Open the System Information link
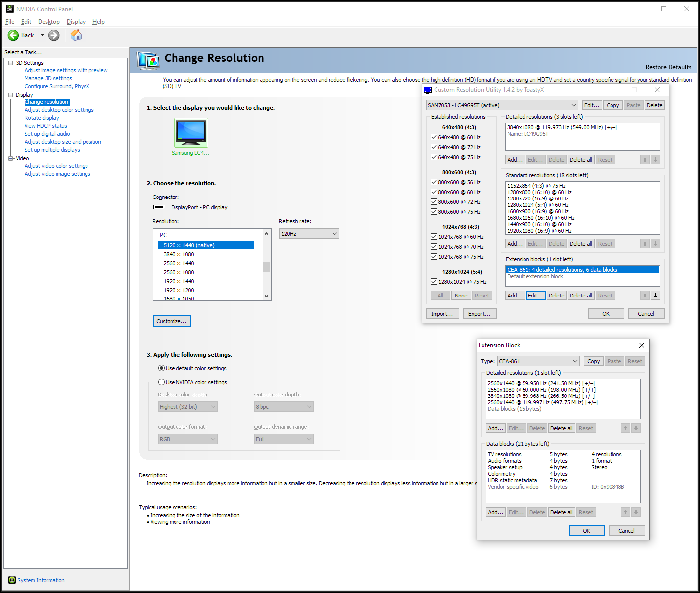This screenshot has width=700, height=593. pos(41,580)
